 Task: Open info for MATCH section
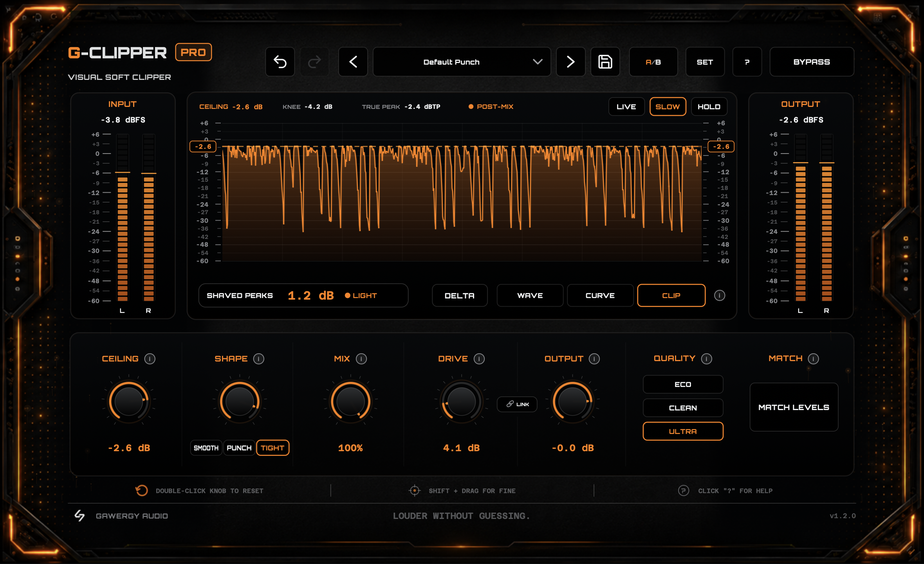813,359
